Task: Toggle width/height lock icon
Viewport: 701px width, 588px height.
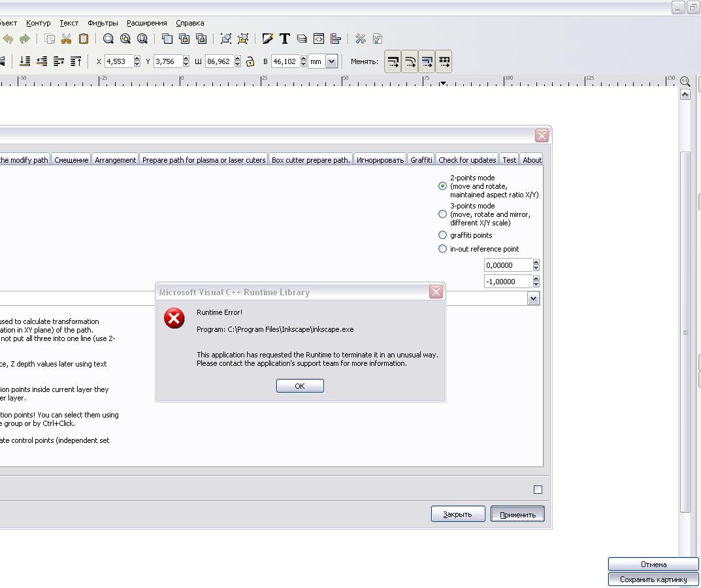Action: (250, 61)
